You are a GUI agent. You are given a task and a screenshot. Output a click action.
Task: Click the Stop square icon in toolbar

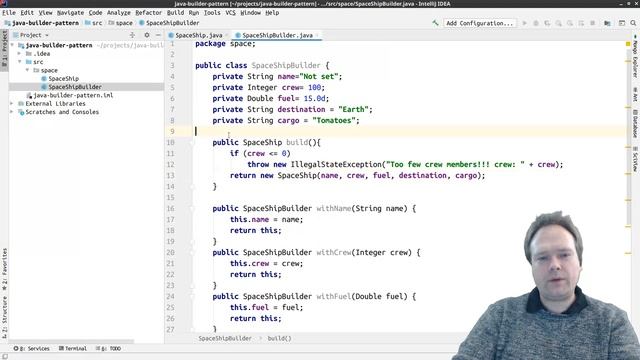click(x=592, y=23)
